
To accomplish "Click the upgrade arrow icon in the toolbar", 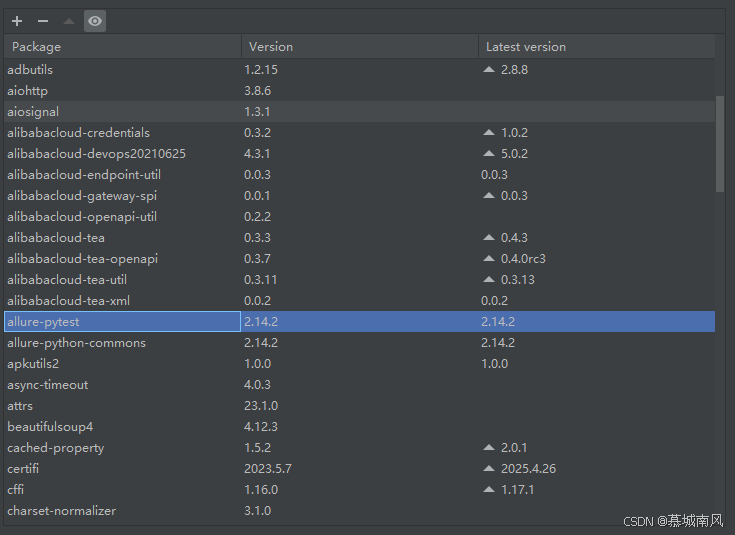I will (x=69, y=21).
